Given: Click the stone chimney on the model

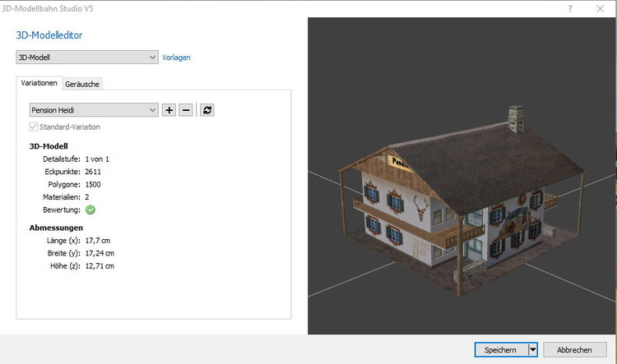Looking at the screenshot, I should point(516,120).
